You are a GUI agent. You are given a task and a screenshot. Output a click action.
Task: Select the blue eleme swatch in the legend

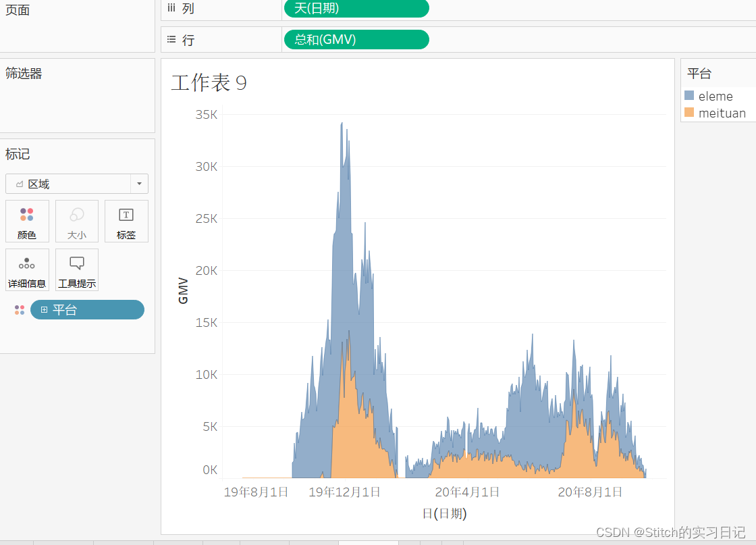tap(688, 95)
